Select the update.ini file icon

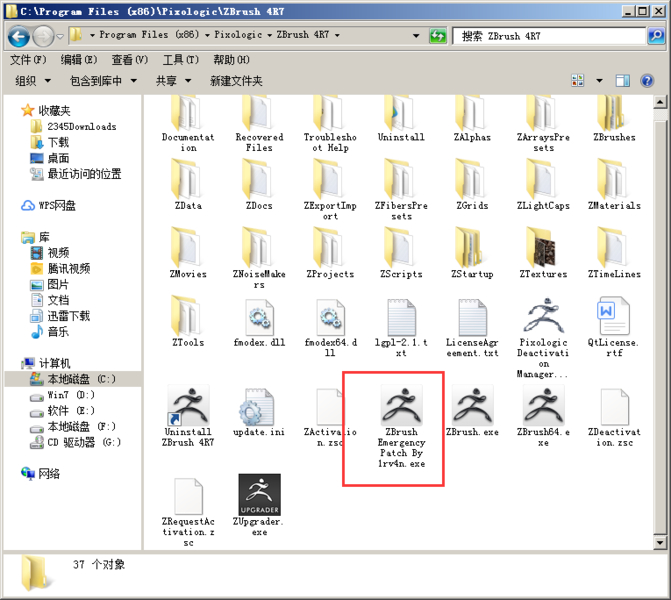pos(259,407)
